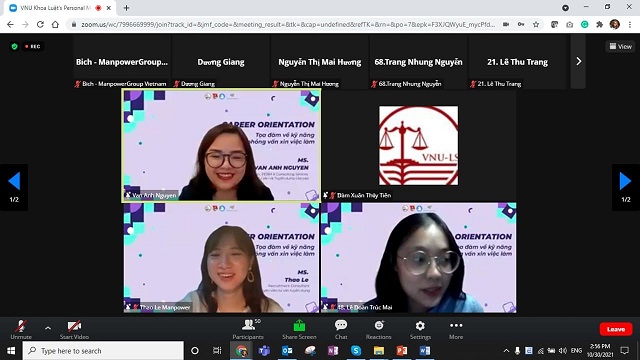This screenshot has height=360, width=640.
Task: Click the Windows taskbar search box
Action: pyautogui.click(x=103, y=351)
